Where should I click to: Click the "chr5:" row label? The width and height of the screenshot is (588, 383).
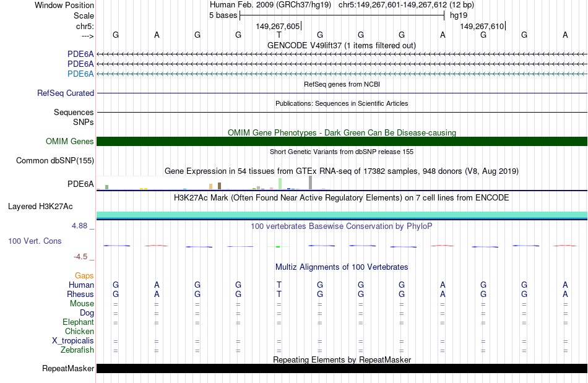point(85,26)
